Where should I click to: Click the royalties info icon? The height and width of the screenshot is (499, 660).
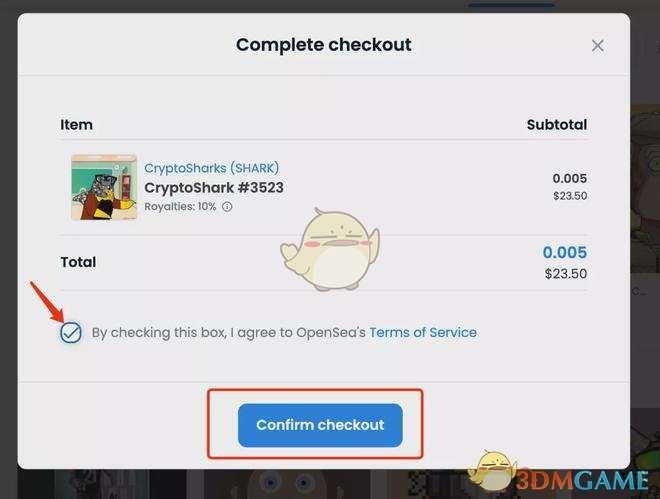pos(227,207)
